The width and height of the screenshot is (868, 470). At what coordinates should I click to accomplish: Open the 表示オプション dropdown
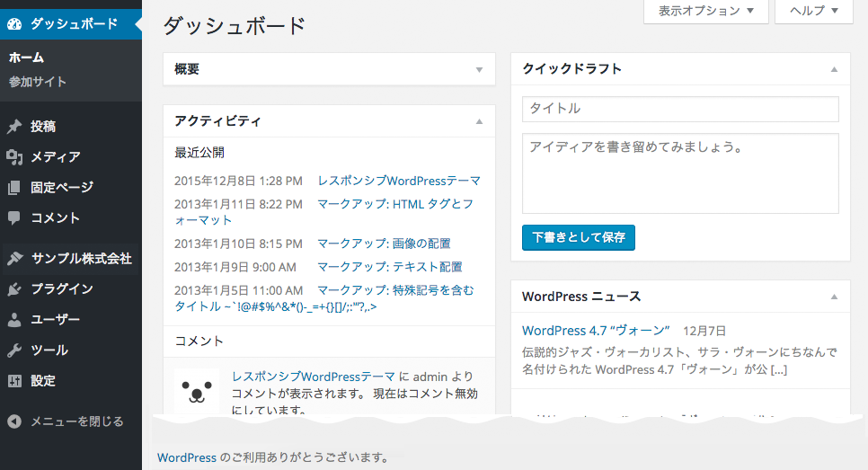[x=705, y=11]
